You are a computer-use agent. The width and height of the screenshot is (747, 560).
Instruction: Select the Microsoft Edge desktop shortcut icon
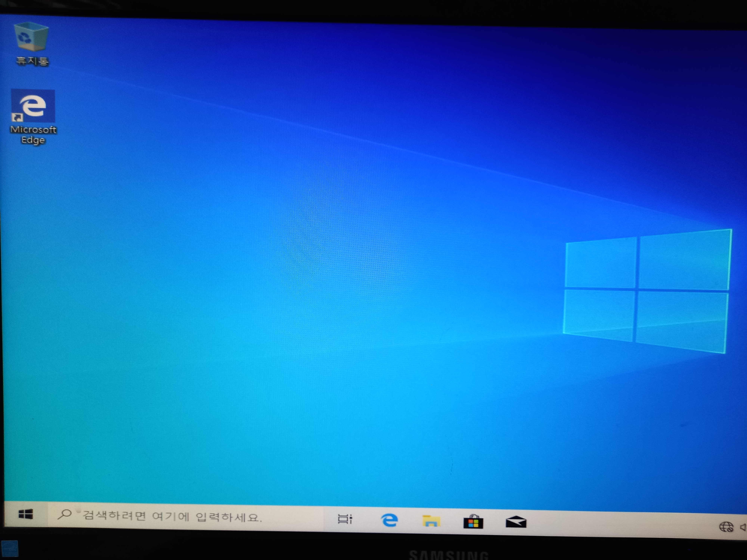tap(33, 106)
